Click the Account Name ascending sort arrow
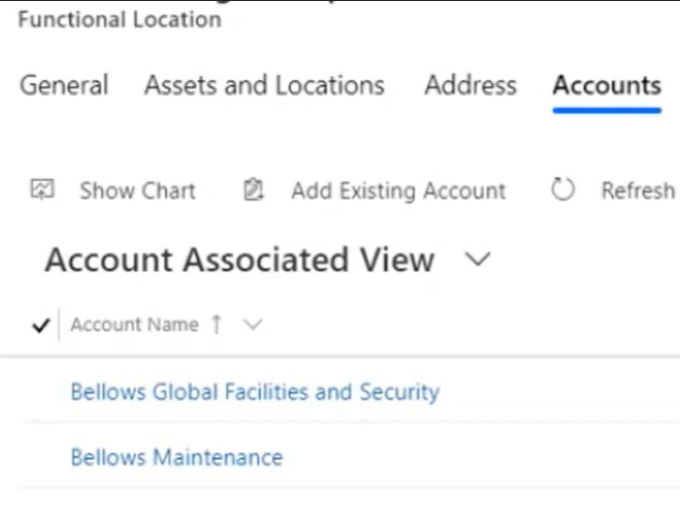This screenshot has width=680, height=507. (217, 324)
